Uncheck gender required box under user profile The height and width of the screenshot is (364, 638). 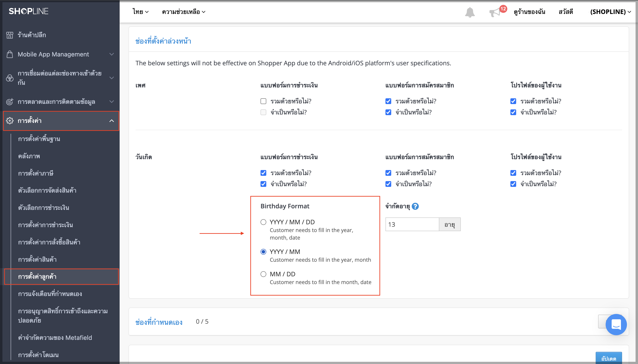click(513, 112)
